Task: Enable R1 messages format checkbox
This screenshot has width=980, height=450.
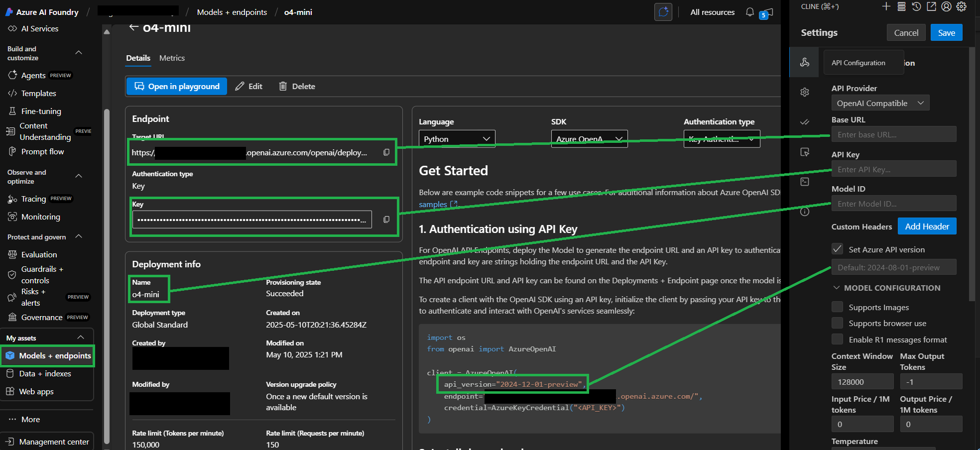Action: point(837,339)
